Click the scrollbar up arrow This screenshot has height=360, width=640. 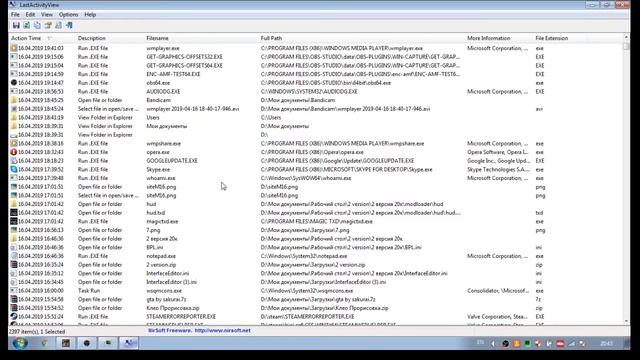click(626, 38)
